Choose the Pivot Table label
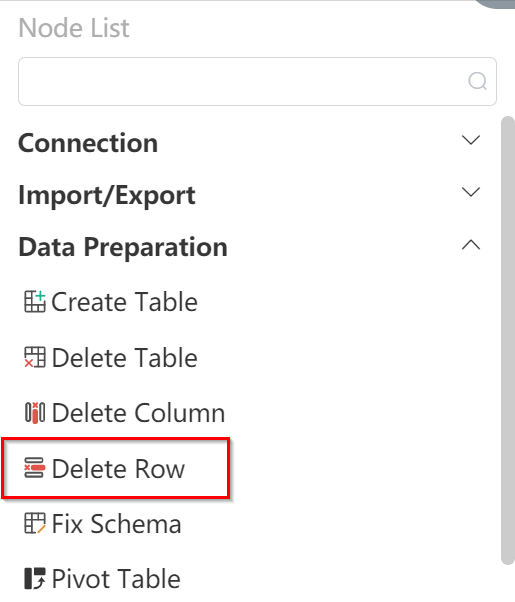515x602 pixels. point(116,579)
